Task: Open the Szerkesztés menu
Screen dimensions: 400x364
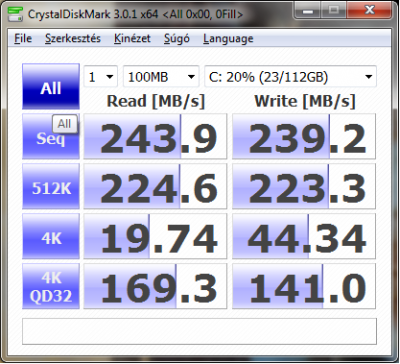Action: point(73,39)
